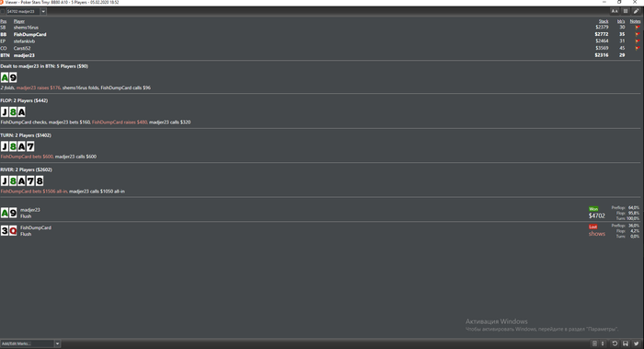
Task: Close the Viewer window
Action: coord(635,2)
